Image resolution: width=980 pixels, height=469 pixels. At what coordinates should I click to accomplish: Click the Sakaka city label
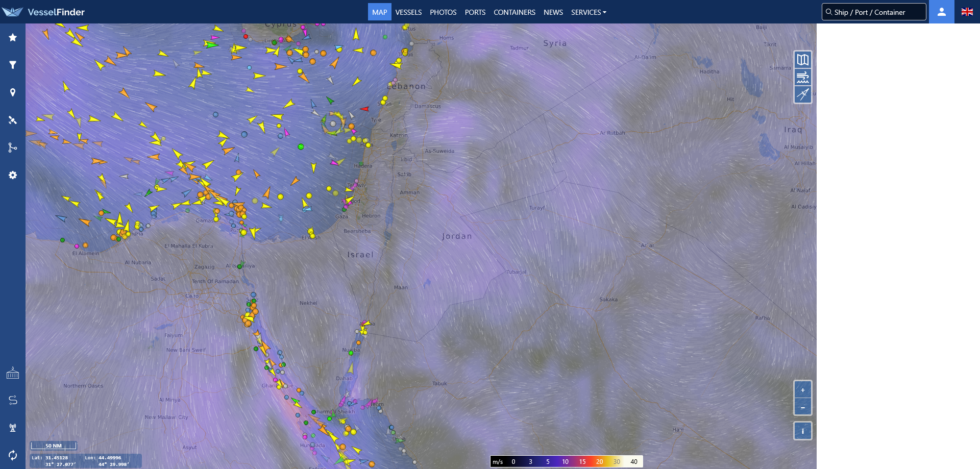(608, 300)
